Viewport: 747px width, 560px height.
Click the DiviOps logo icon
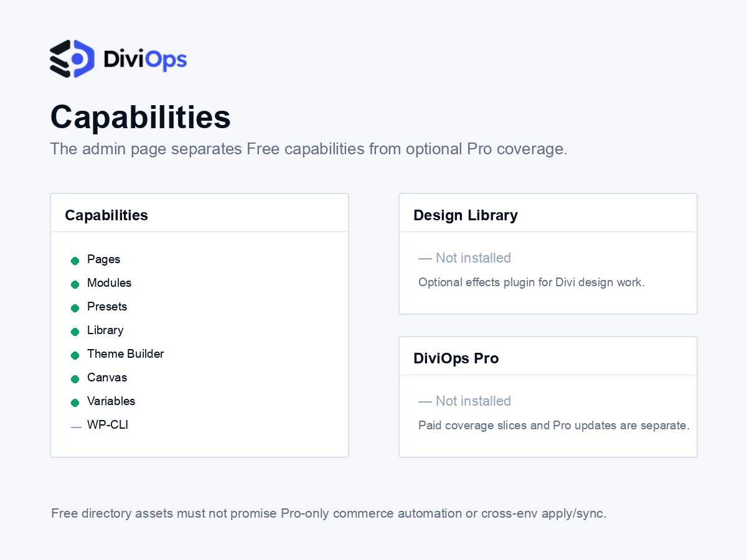pos(72,58)
